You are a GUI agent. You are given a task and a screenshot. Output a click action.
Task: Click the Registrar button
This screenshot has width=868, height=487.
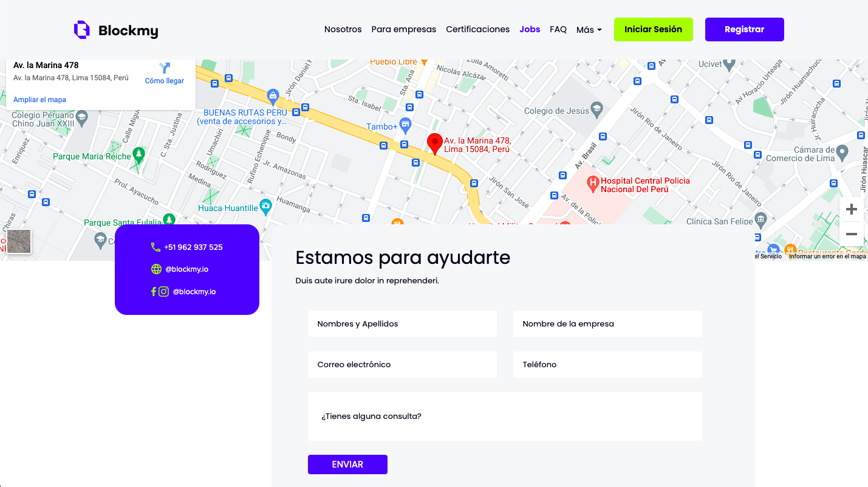point(744,29)
